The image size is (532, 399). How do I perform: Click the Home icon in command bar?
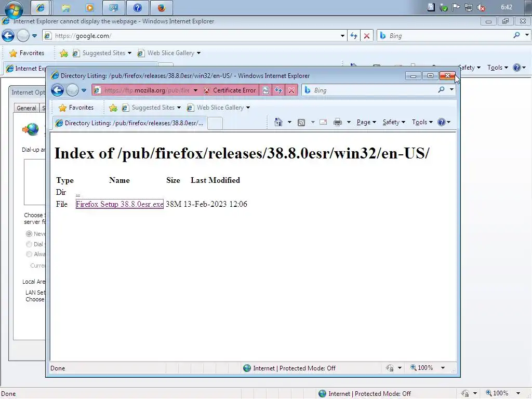pos(278,122)
